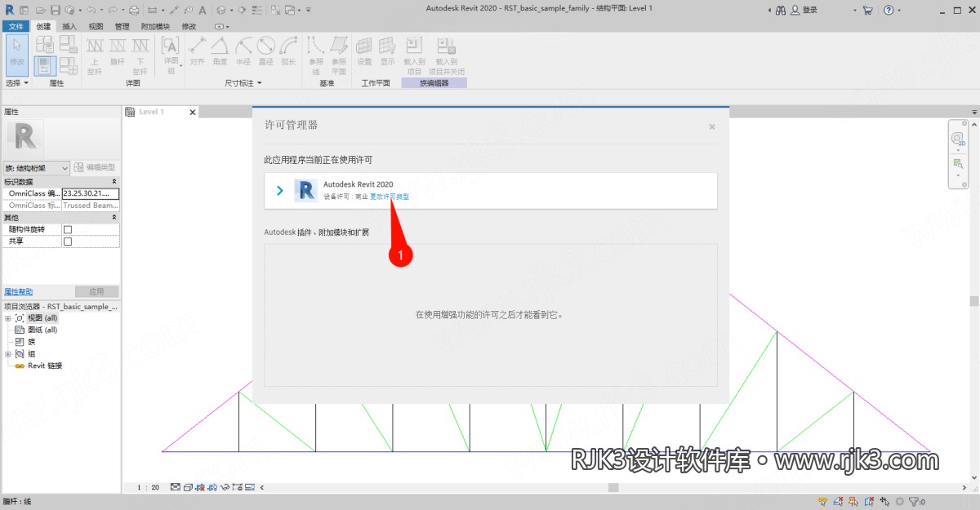
Task: Click the 属性帮助 link
Action: click(18, 292)
